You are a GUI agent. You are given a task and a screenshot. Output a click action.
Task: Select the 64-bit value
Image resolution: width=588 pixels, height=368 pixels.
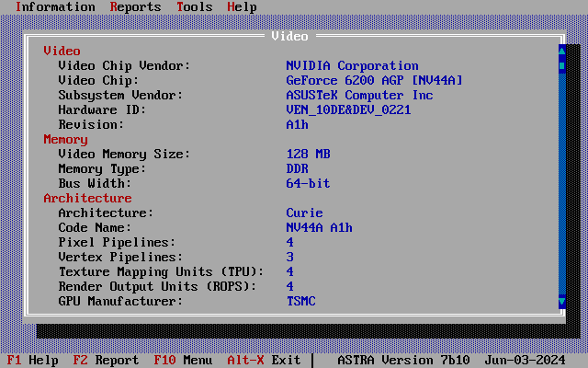[308, 184]
